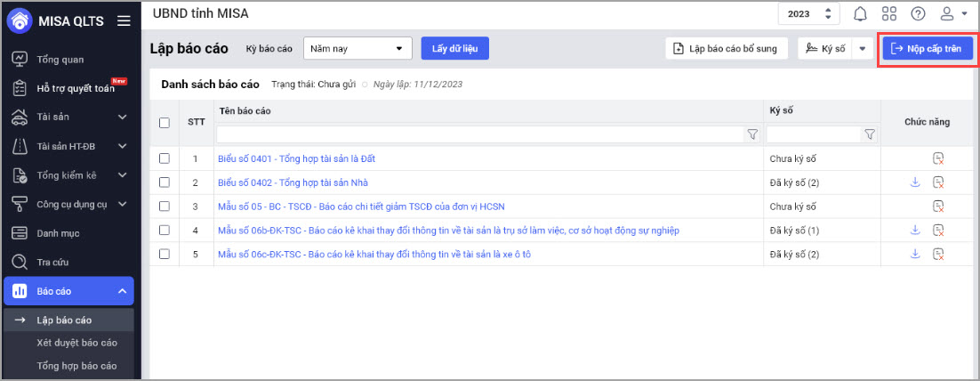Check the box for Mẫu số 05 row

tap(164, 207)
